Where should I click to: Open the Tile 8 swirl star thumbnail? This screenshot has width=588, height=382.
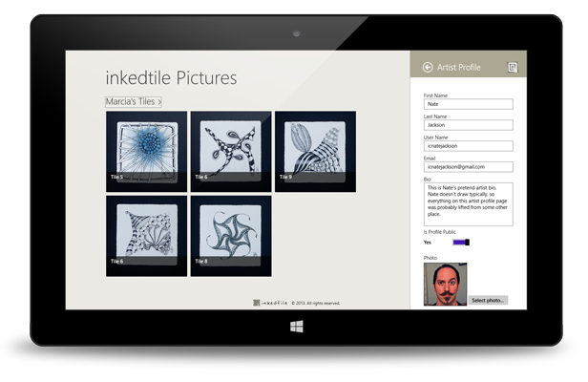(231, 236)
